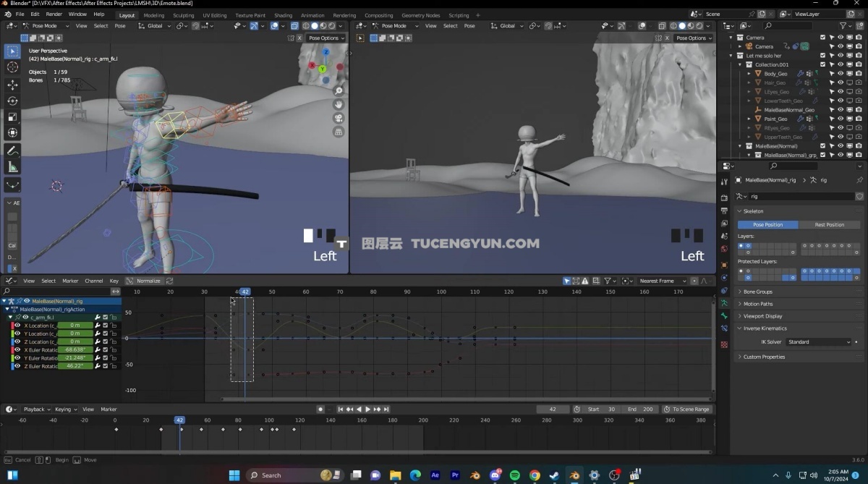Open the Render menu
The height and width of the screenshot is (484, 868).
tap(54, 14)
